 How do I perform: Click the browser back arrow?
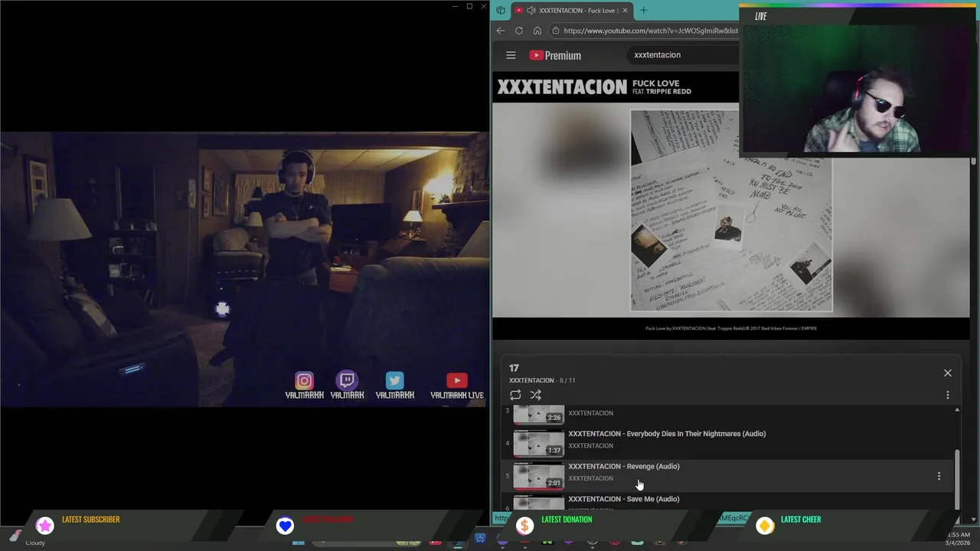point(501,31)
